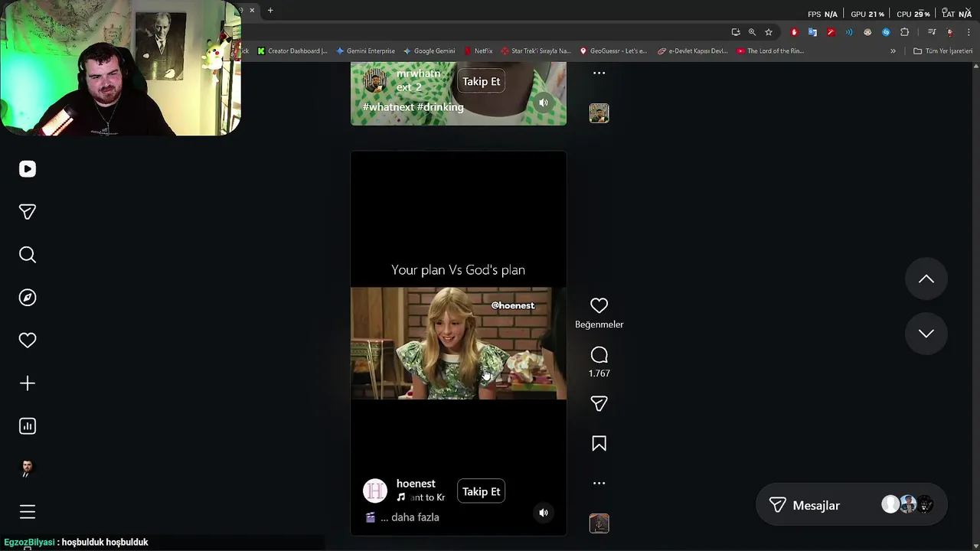Open the #drinking hashtag

click(440, 107)
